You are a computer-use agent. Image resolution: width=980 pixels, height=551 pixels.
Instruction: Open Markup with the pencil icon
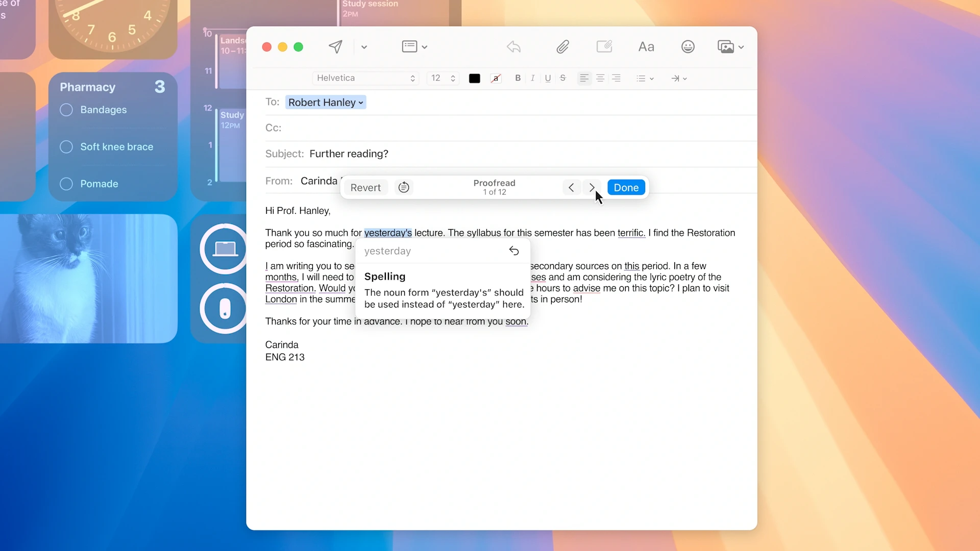tap(604, 46)
